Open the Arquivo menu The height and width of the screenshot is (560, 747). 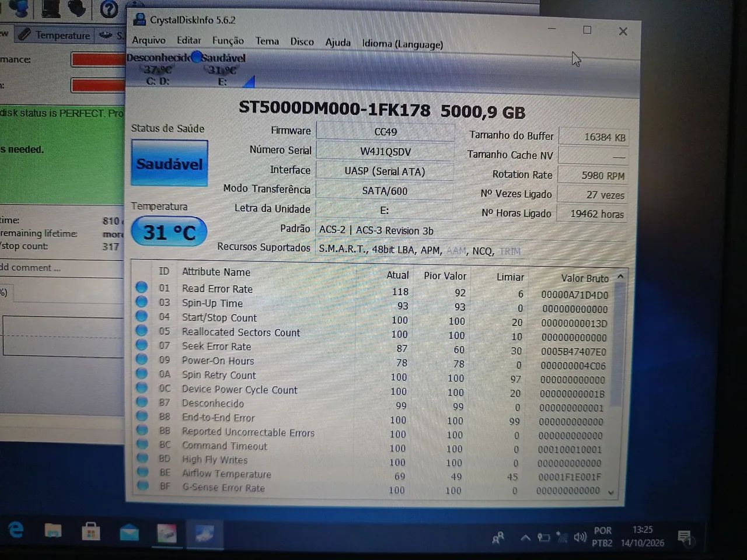(148, 40)
